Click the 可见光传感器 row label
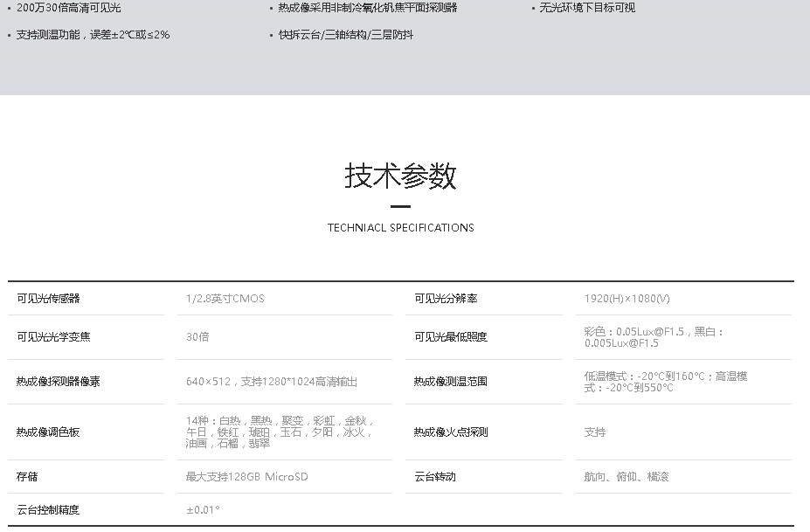The image size is (810, 532). 48,299
